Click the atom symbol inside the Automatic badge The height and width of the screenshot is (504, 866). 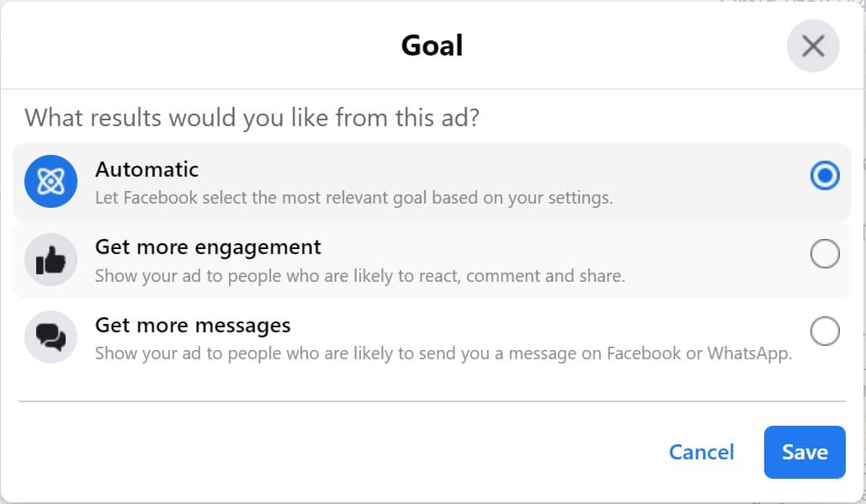tap(50, 181)
